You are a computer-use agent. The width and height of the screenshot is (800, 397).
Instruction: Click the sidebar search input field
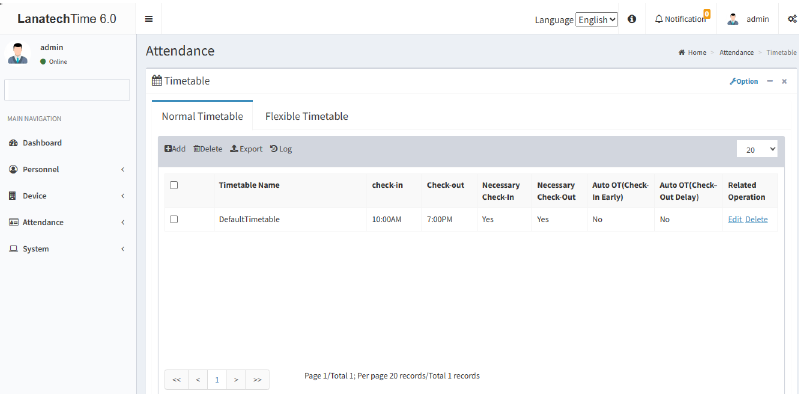(67, 90)
